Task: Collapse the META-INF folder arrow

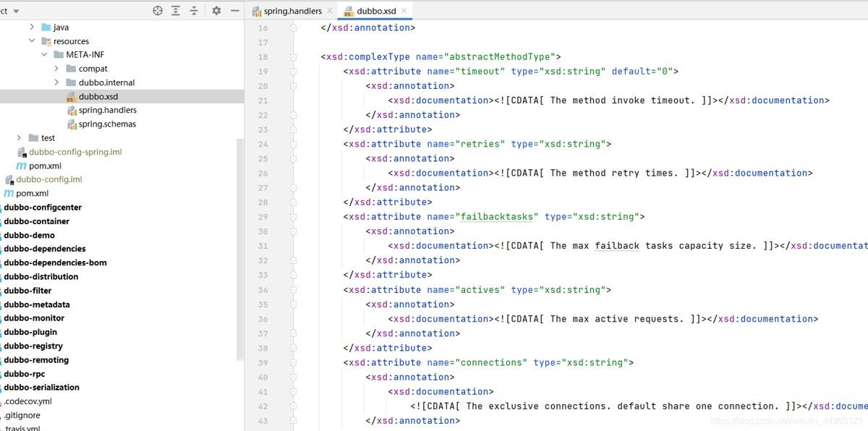Action: pos(44,55)
